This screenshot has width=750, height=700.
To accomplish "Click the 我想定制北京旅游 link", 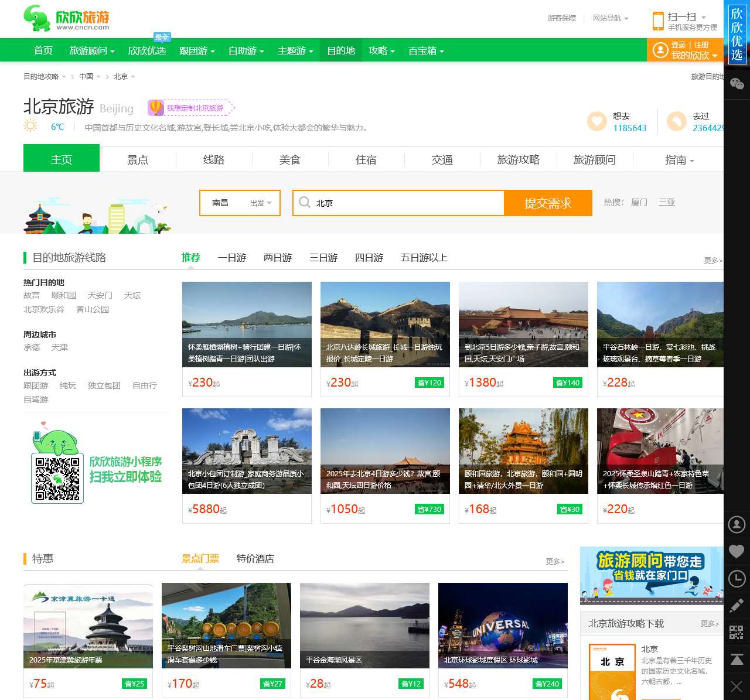I will coord(195,108).
